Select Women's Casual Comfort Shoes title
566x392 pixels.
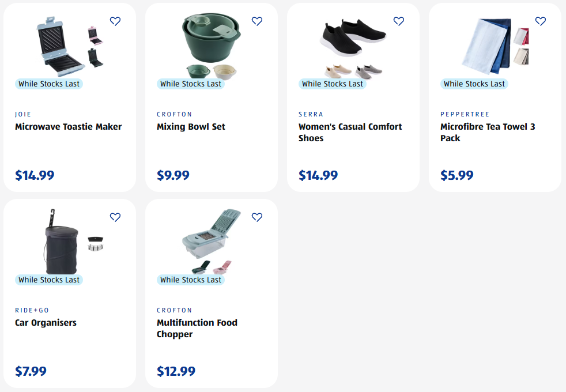click(x=350, y=132)
